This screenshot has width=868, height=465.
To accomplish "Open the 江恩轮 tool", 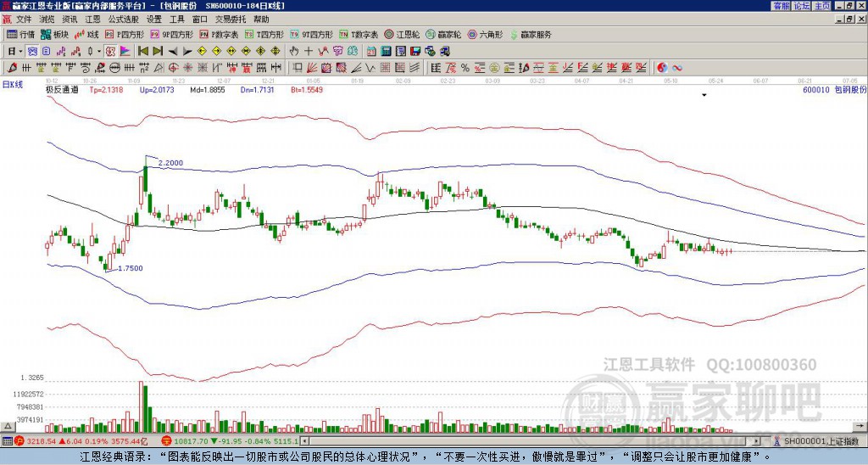I will [x=401, y=34].
